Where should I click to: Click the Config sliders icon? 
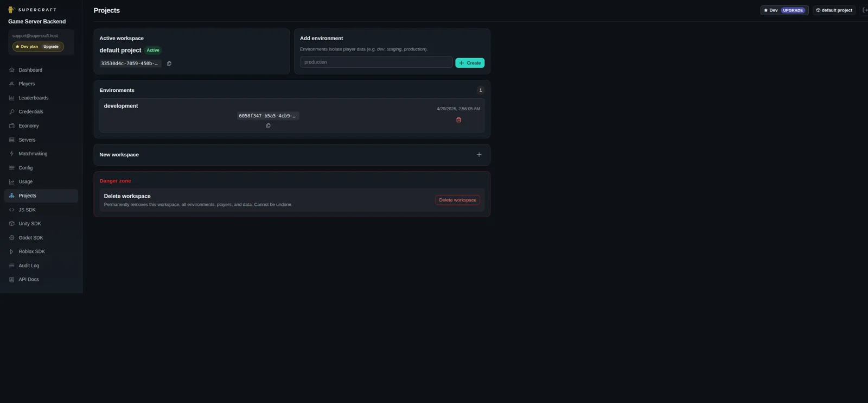[x=11, y=168]
